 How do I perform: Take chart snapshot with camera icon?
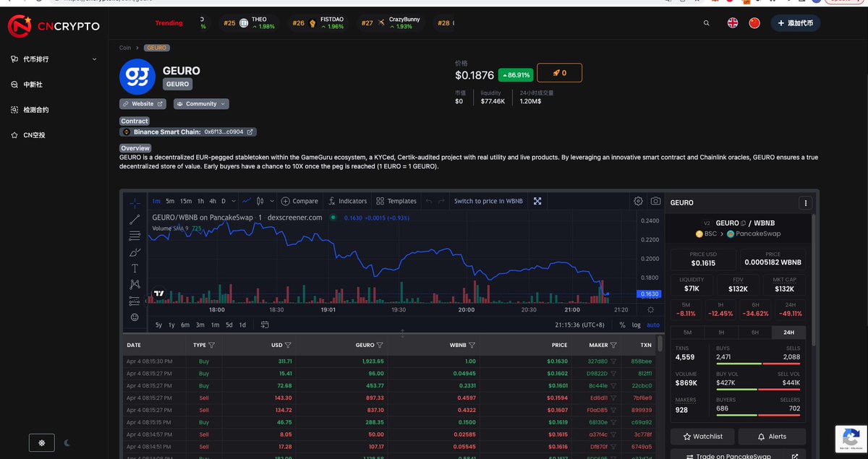coord(655,201)
